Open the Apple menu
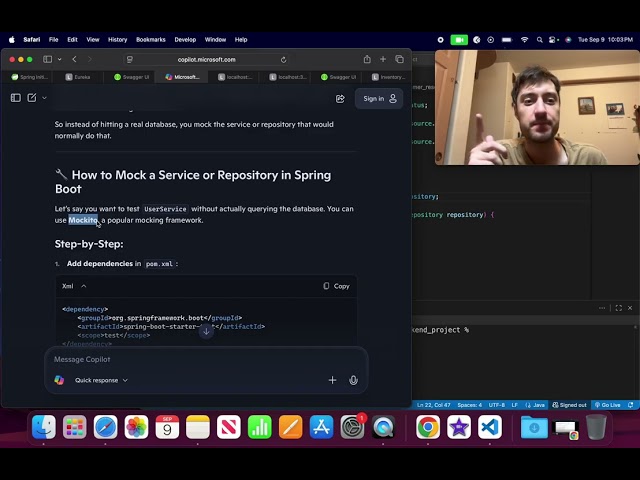Viewport: 640px width, 480px height. point(12,40)
